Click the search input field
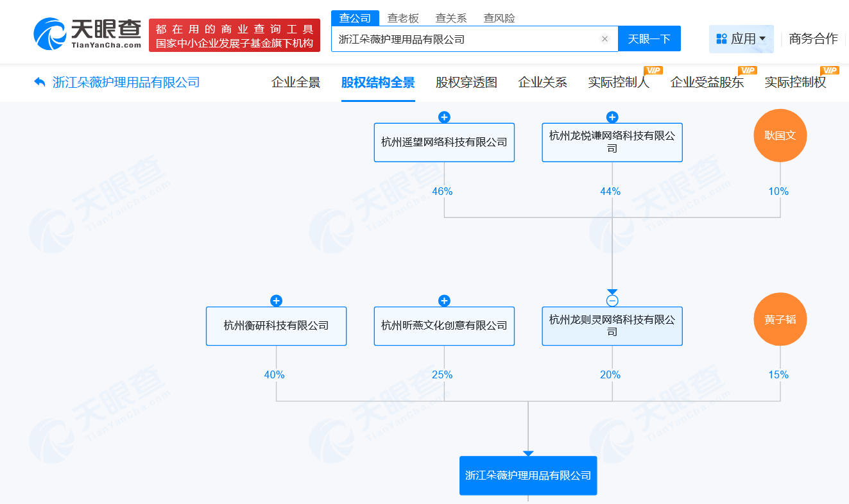Viewport: 849px width, 504px height. coord(468,38)
